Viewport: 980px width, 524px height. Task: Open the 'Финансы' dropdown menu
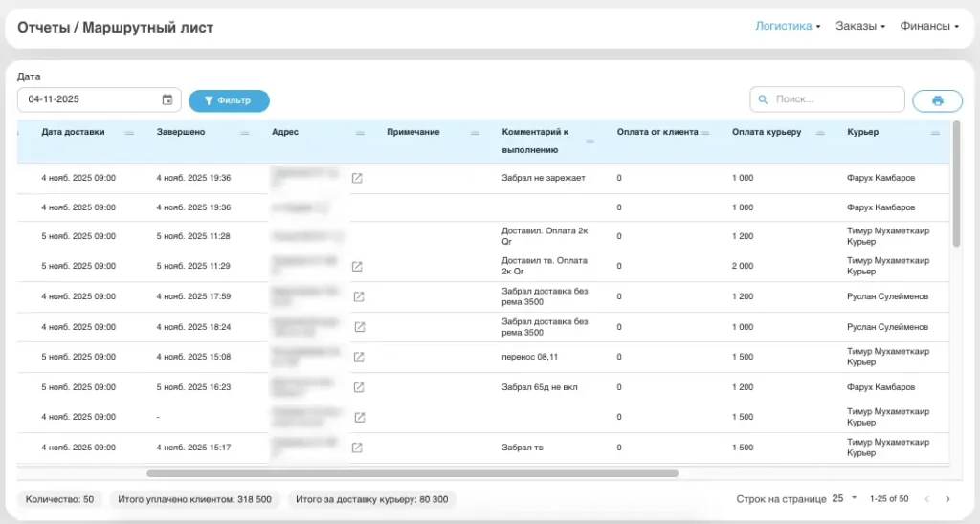point(928,27)
